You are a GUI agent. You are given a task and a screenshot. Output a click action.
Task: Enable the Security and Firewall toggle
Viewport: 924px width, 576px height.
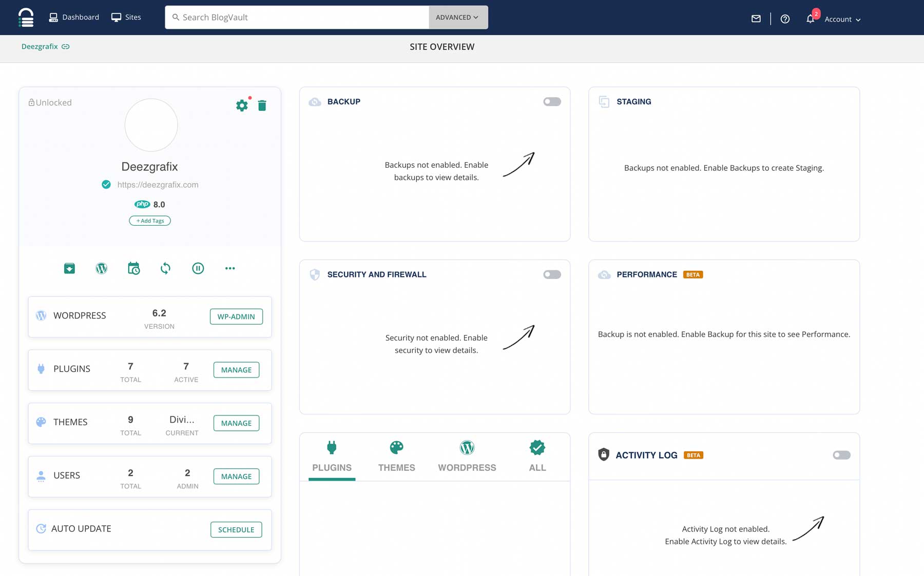(x=552, y=274)
